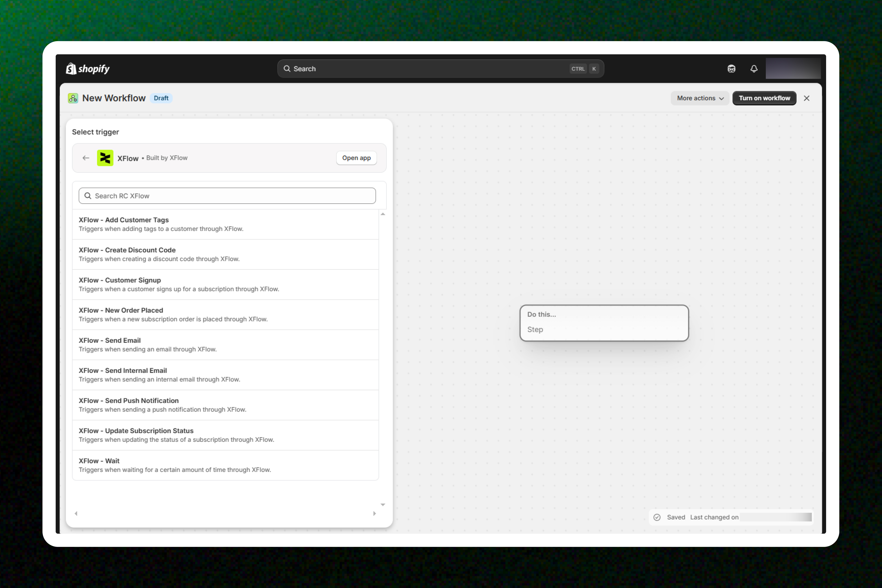Pick the XFlow - Update Subscription Status trigger
Image resolution: width=882 pixels, height=588 pixels.
(x=226, y=435)
